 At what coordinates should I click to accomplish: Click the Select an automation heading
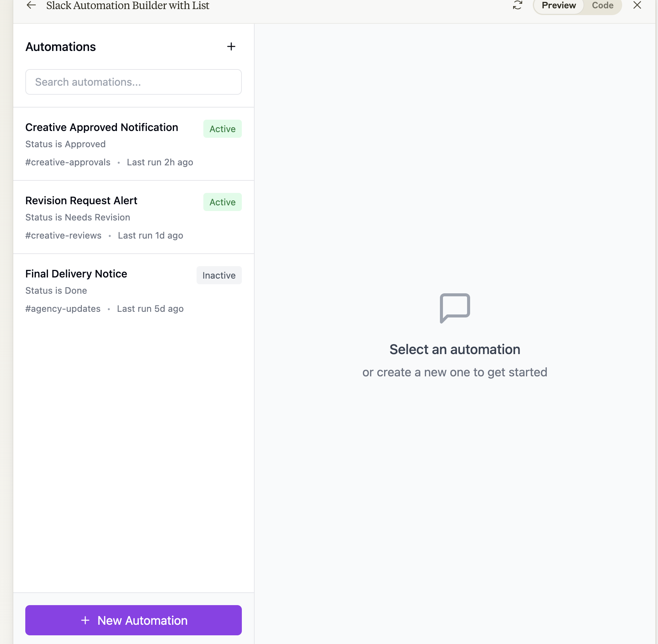pyautogui.click(x=455, y=350)
